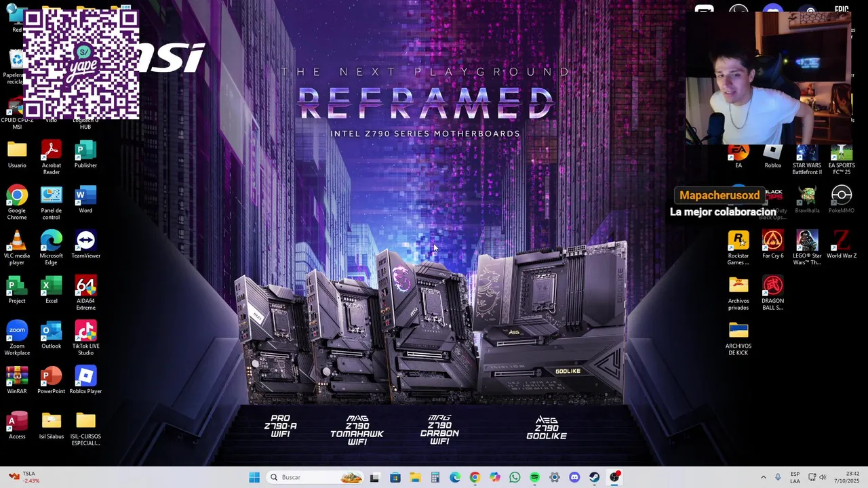
Task: Select the Microsoft Edge desktop icon
Action: pyautogui.click(x=52, y=248)
